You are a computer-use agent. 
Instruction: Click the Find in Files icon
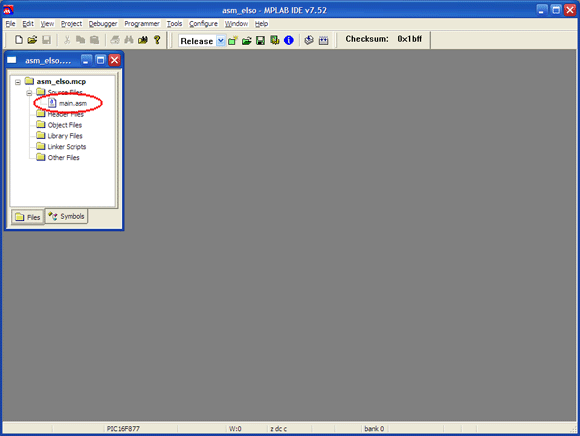pyautogui.click(x=143, y=40)
